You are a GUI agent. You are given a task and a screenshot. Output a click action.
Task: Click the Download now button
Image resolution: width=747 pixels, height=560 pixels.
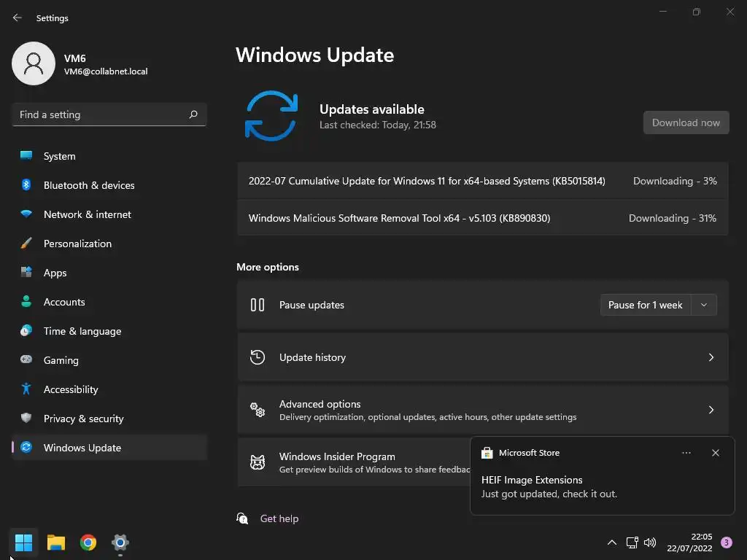point(686,122)
